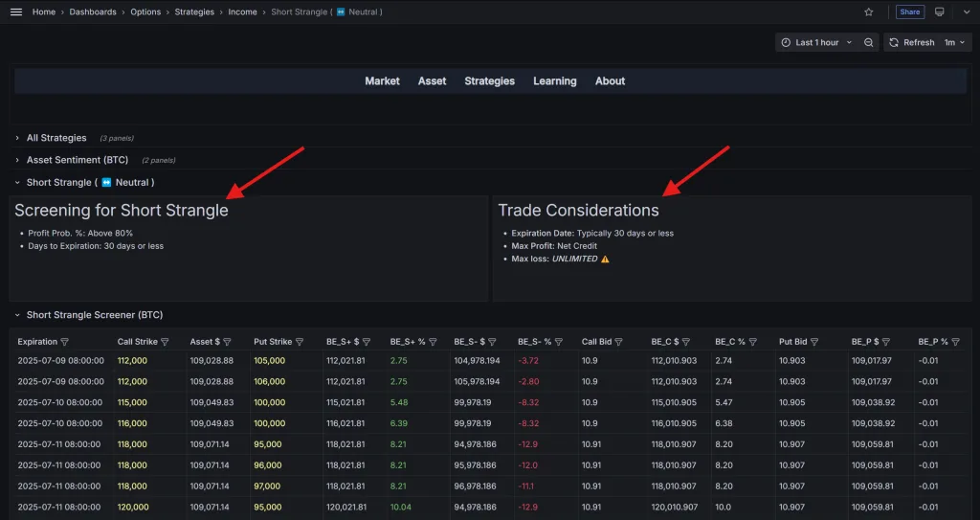Go to Dashboards in the breadcrumb
The height and width of the screenshot is (520, 980).
point(93,12)
